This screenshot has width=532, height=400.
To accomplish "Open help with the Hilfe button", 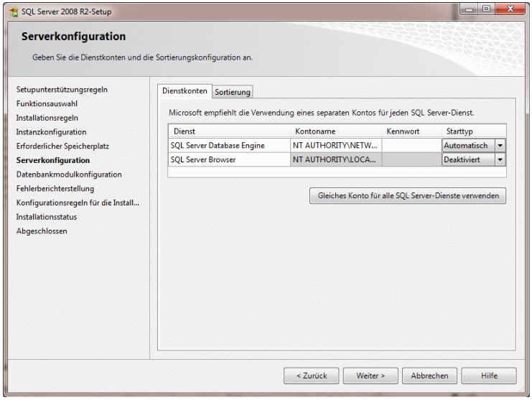I will point(489,376).
